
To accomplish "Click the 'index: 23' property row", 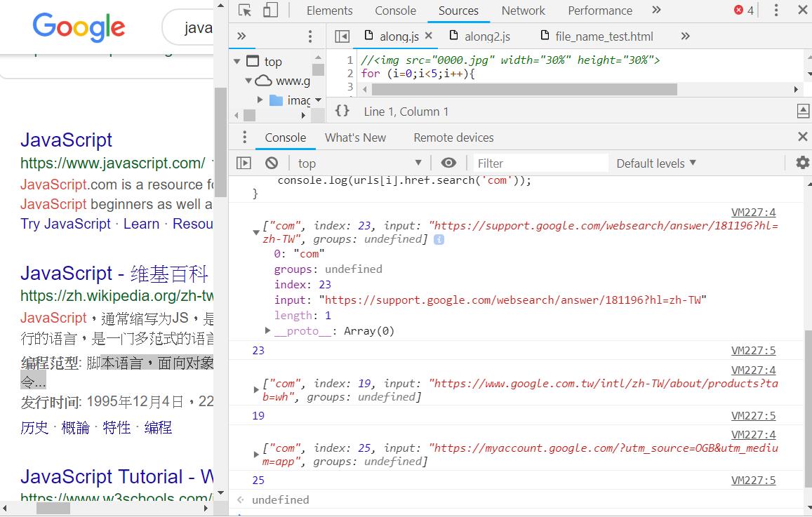I will click(x=302, y=285).
